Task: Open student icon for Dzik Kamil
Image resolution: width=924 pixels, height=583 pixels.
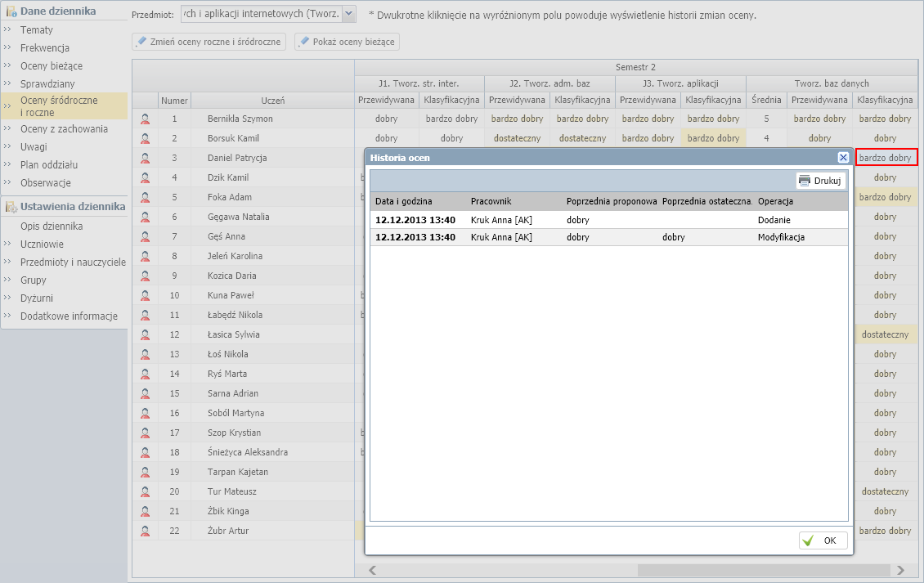Action: click(x=145, y=177)
